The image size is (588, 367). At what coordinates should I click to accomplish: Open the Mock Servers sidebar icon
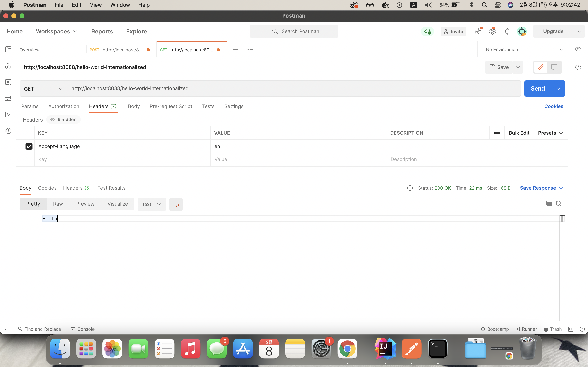coord(8,98)
